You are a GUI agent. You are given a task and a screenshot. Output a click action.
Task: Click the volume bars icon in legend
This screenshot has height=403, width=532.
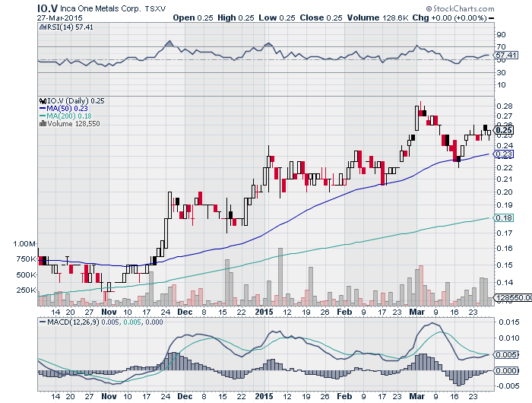tap(43, 124)
